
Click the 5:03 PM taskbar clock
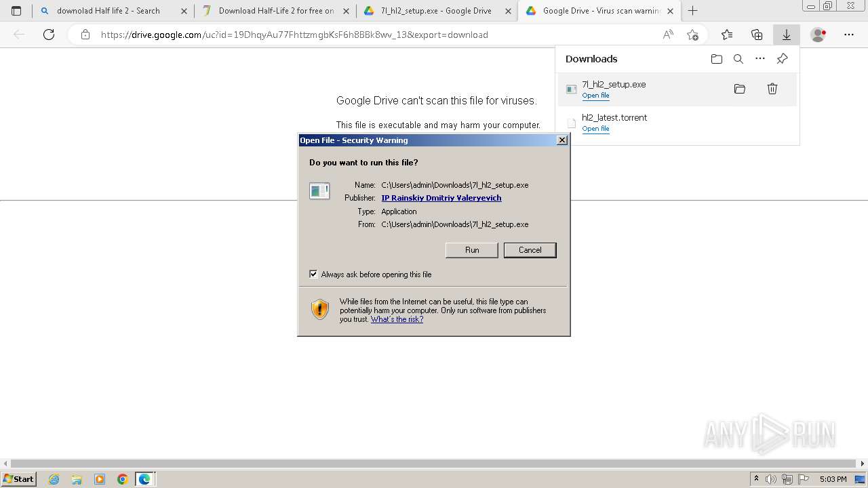pos(833,479)
